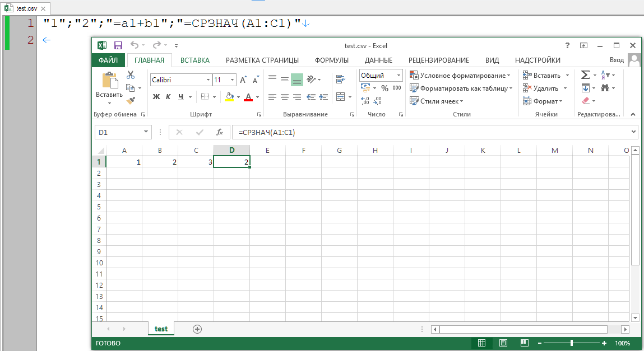The image size is (644, 351).
Task: Switch to the ФОРМУЛЫ ribbon tab
Action: (x=331, y=60)
